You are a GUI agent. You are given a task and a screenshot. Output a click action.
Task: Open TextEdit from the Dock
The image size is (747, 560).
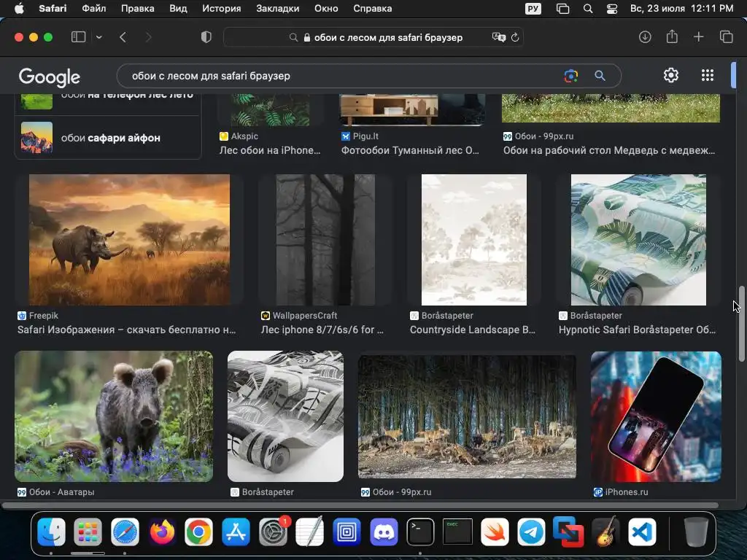309,532
